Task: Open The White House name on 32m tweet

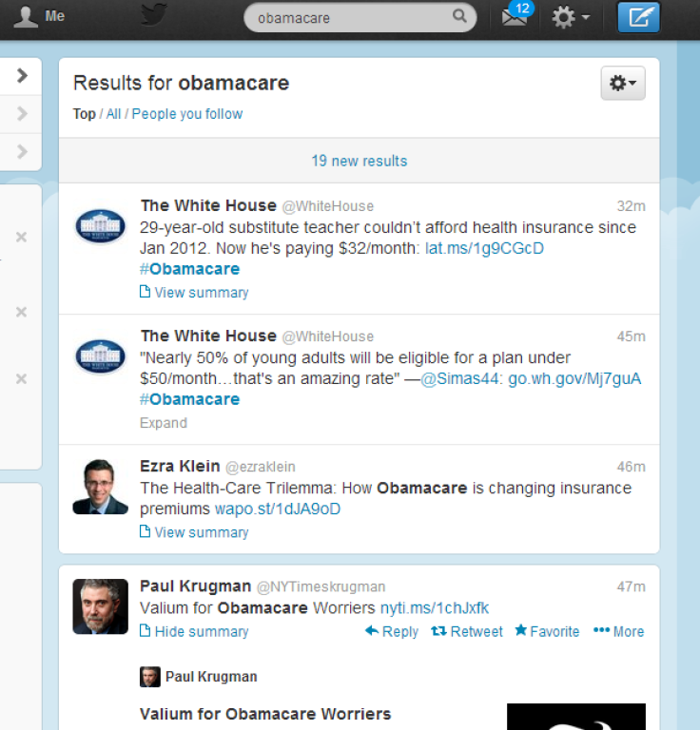Action: [x=208, y=205]
